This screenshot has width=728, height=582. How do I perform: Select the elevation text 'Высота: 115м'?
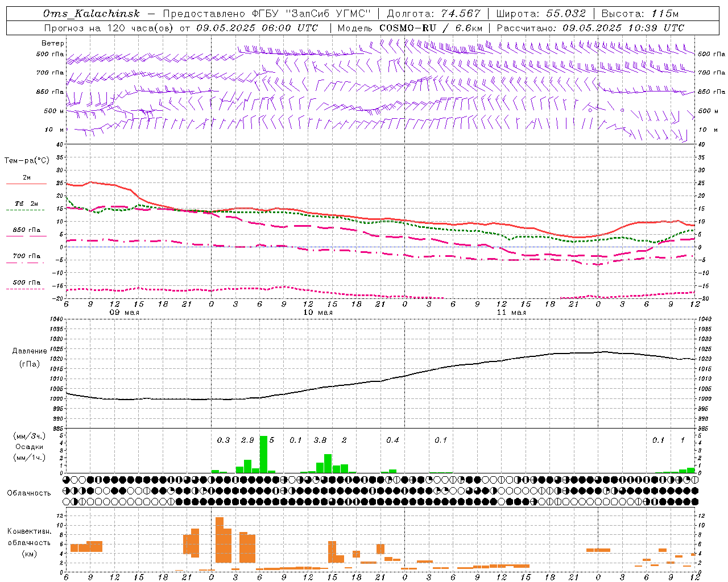coord(640,14)
